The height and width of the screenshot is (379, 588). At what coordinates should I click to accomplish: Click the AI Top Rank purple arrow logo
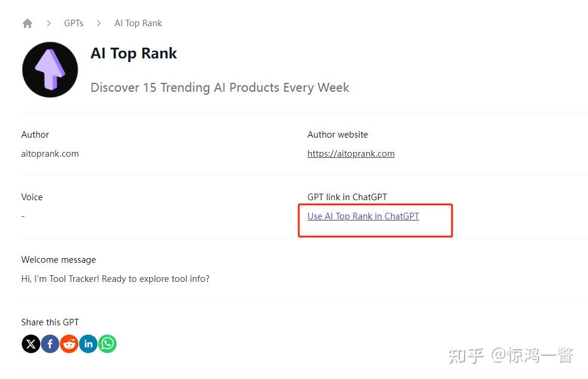click(x=50, y=69)
